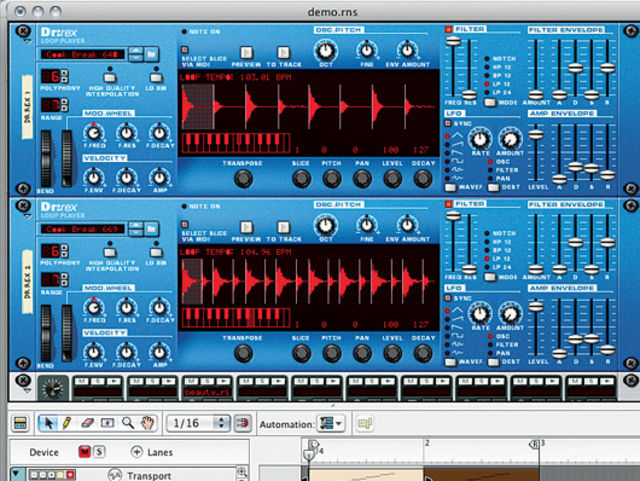The height and width of the screenshot is (481, 640).
Task: Click the filter MODE button on Dr.REX 1
Action: [490, 102]
